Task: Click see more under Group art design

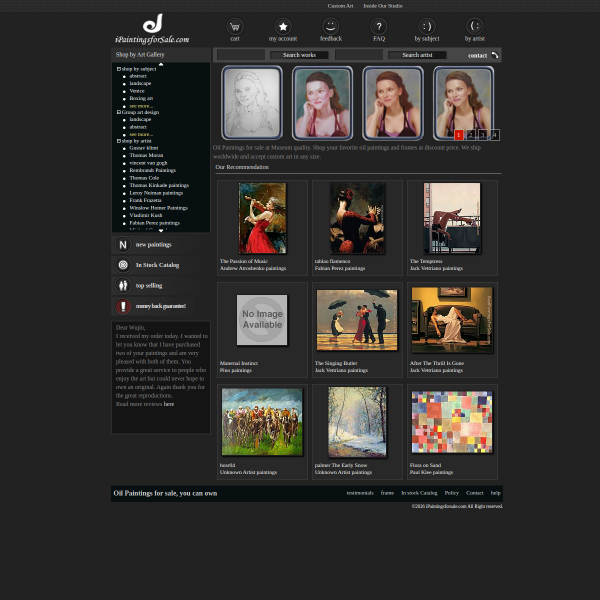Action: (x=141, y=134)
